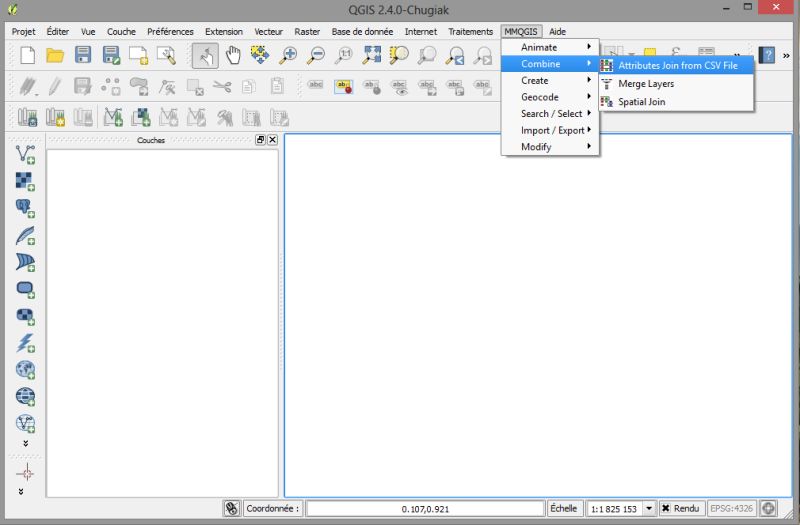Screen dimensions: 800x525
Task: Expand the Geocode submenu
Action: click(550, 97)
